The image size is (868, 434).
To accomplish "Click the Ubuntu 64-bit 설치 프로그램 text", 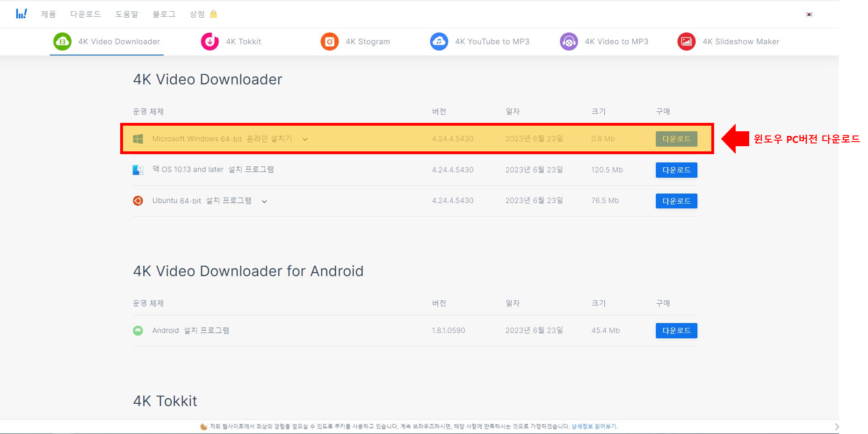I will (x=202, y=201).
